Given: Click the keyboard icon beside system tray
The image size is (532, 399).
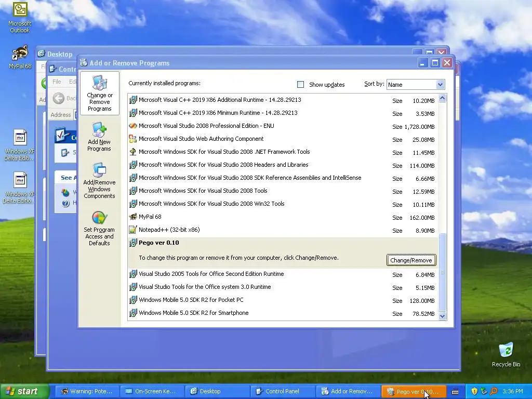Looking at the screenshot, I should pos(455,392).
